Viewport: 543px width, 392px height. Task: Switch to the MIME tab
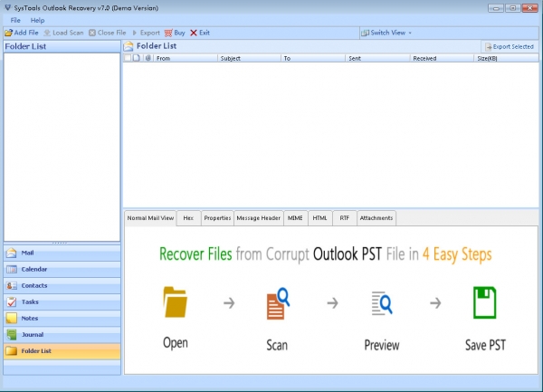coord(295,218)
